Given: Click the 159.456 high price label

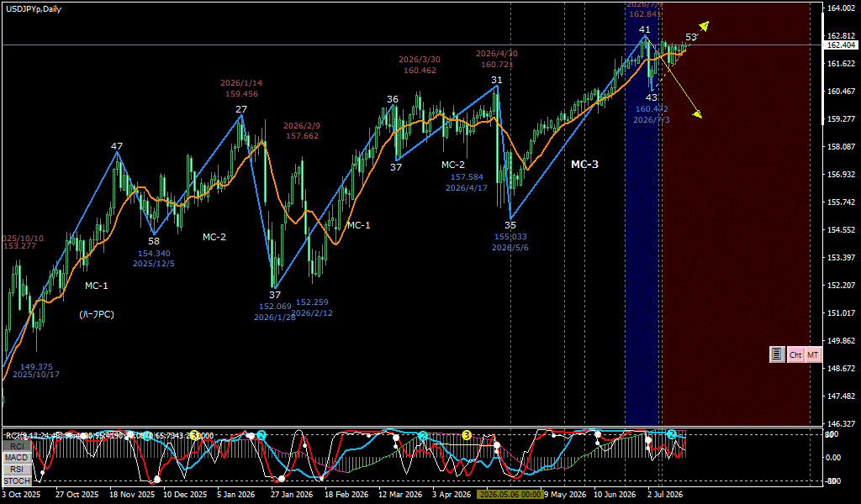Looking at the screenshot, I should 241,94.
